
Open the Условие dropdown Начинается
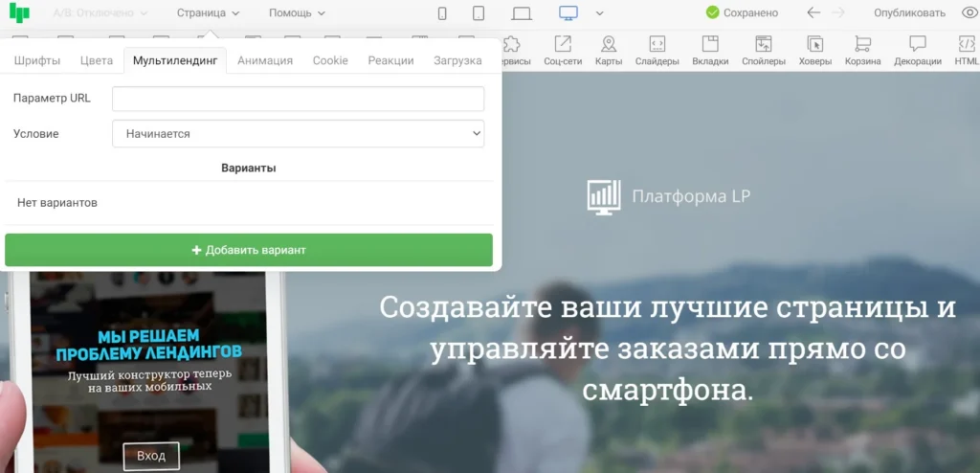click(x=299, y=133)
